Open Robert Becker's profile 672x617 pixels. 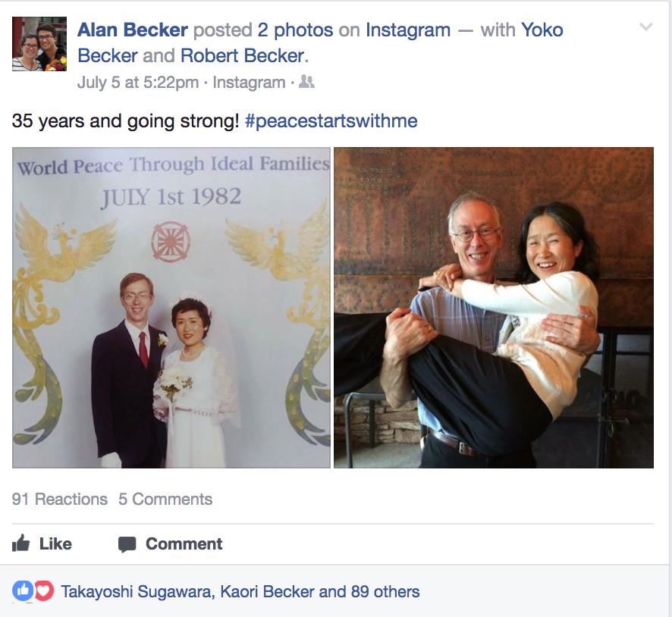coord(242,55)
